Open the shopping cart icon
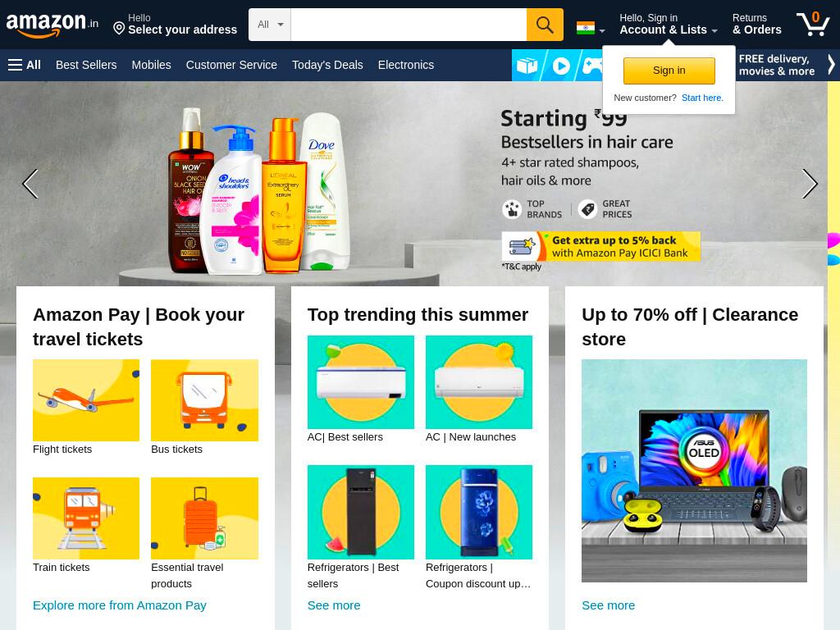 tap(813, 24)
